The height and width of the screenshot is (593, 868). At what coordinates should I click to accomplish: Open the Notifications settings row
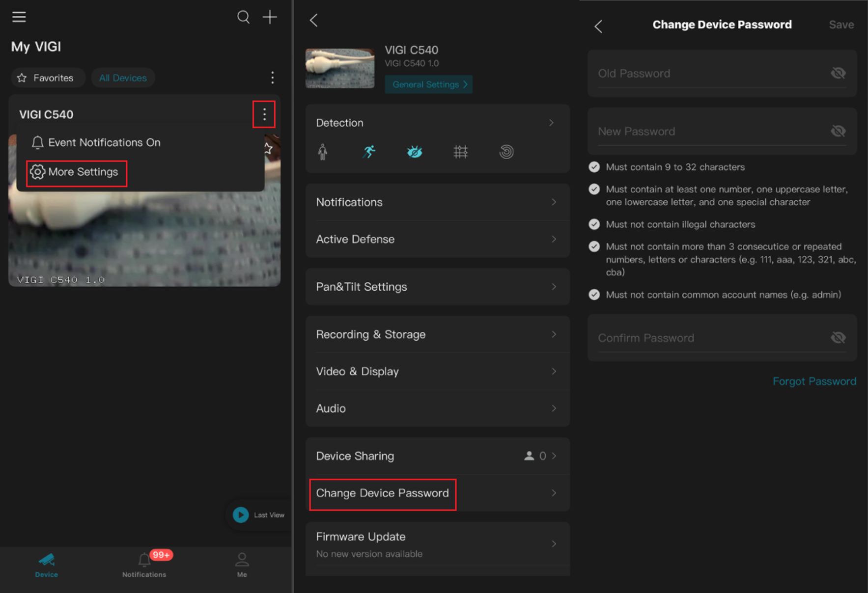pyautogui.click(x=438, y=202)
